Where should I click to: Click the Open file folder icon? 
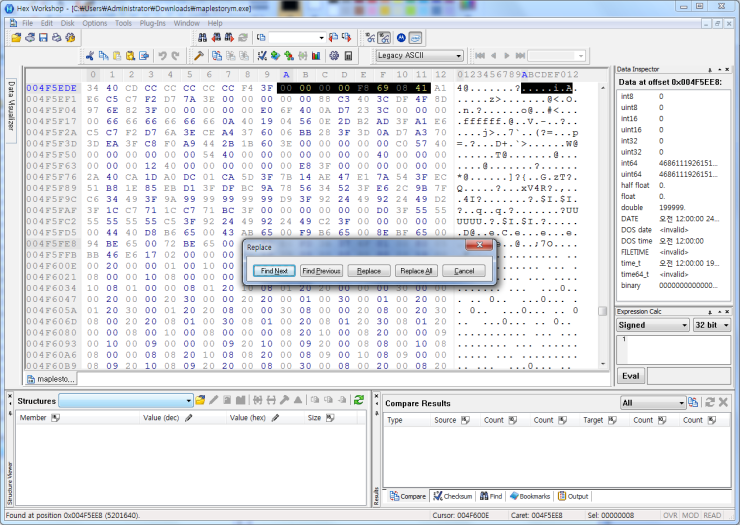click(16, 38)
